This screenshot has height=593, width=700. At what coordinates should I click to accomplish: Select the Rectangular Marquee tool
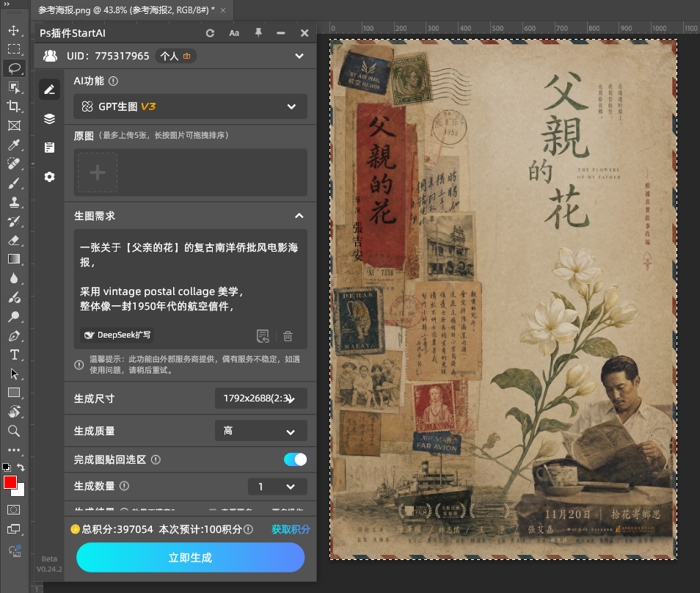14,48
